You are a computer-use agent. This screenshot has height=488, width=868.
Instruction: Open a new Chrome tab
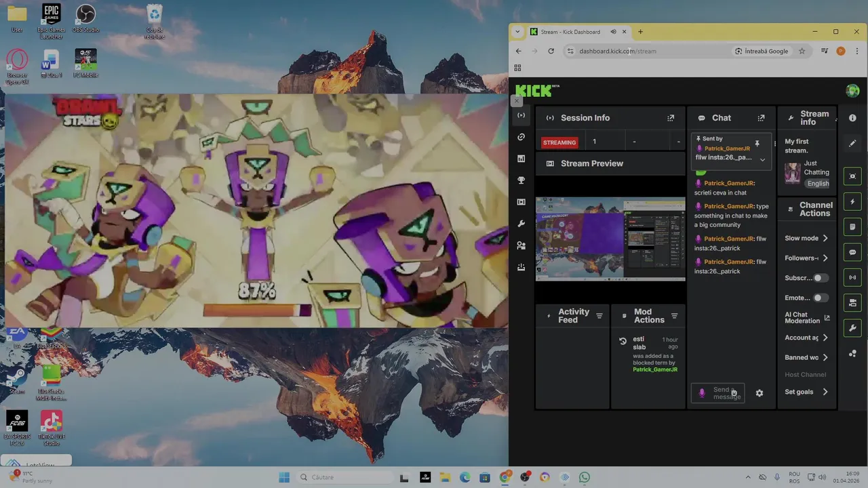tap(640, 31)
